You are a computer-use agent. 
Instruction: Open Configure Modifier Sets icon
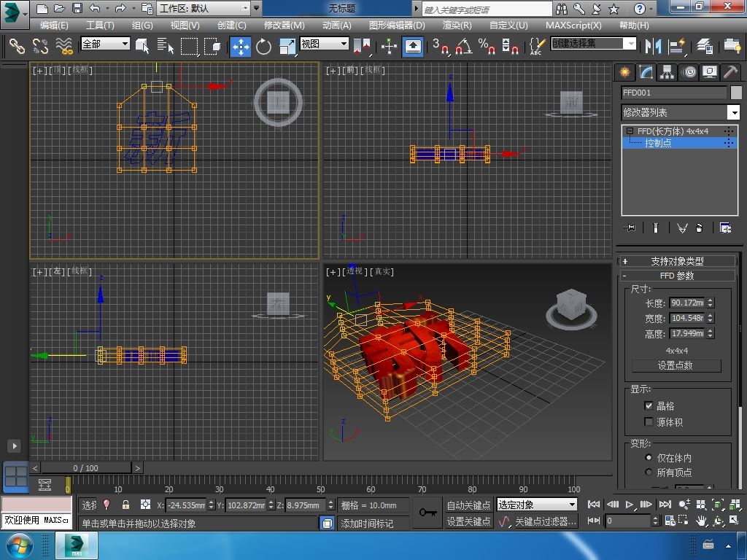[x=726, y=228]
